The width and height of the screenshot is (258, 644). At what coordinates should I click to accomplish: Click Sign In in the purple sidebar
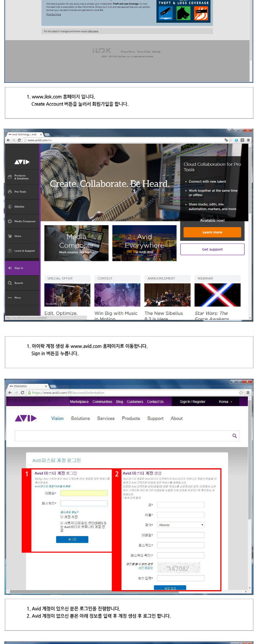point(22,268)
